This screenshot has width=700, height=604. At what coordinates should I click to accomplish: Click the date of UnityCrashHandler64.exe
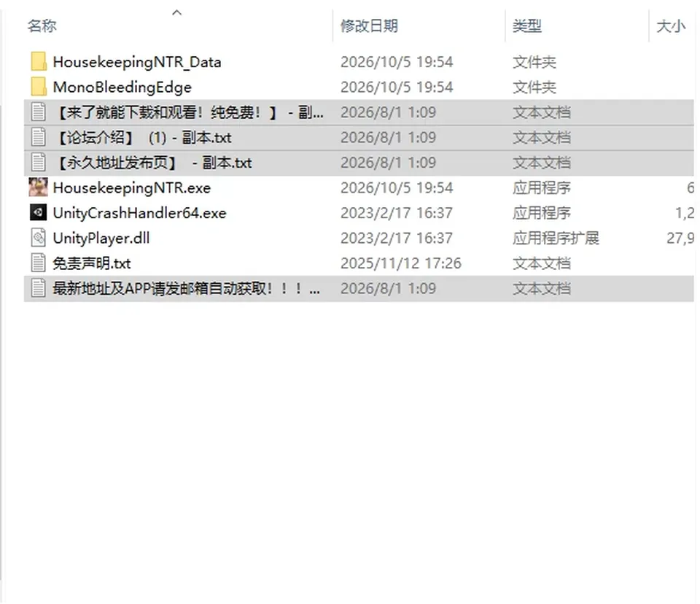(x=397, y=213)
